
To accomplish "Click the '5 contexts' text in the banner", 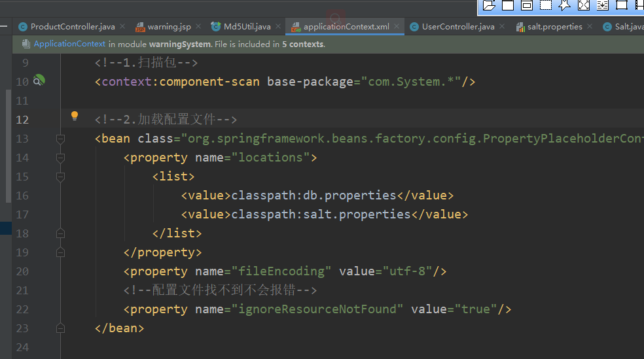I will [303, 44].
